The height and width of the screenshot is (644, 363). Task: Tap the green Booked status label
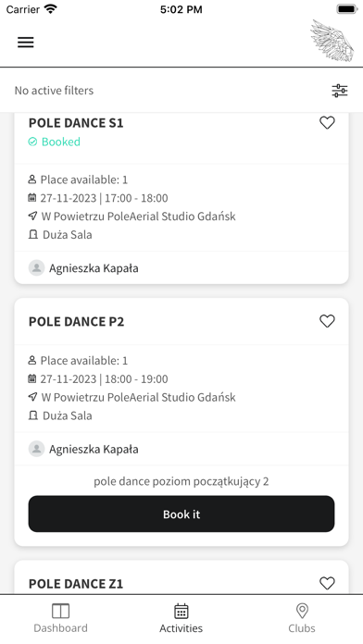coord(55,142)
